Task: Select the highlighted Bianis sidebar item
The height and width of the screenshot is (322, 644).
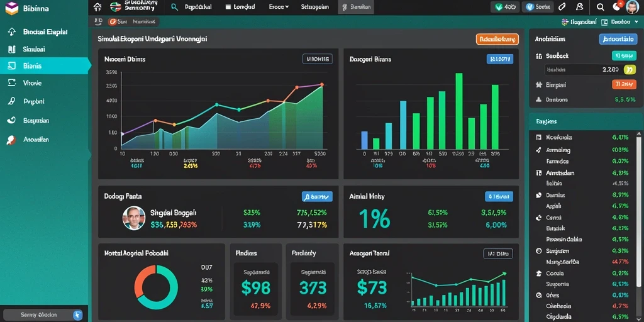Action: click(x=45, y=65)
